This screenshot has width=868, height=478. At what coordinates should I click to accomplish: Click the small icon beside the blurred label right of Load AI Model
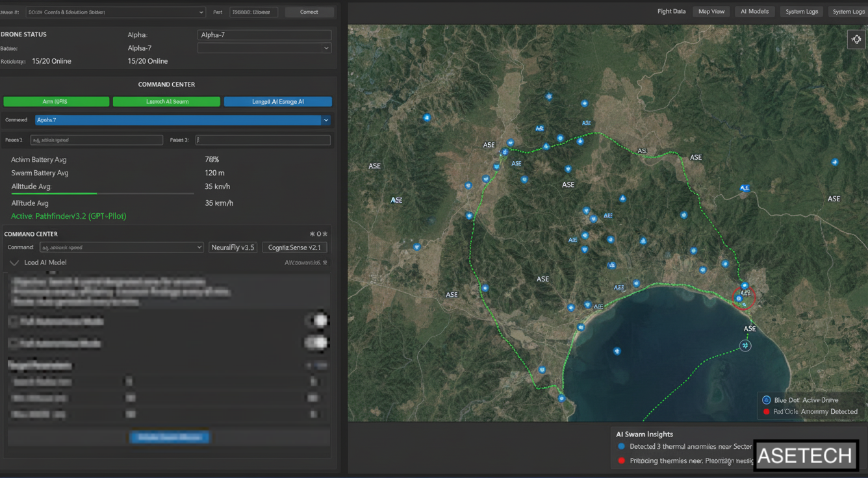pyautogui.click(x=325, y=262)
